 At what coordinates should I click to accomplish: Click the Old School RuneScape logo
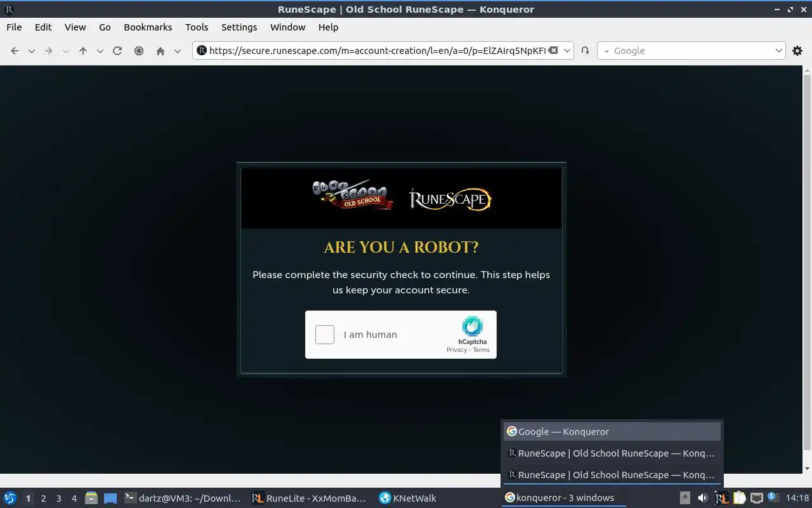pos(353,195)
